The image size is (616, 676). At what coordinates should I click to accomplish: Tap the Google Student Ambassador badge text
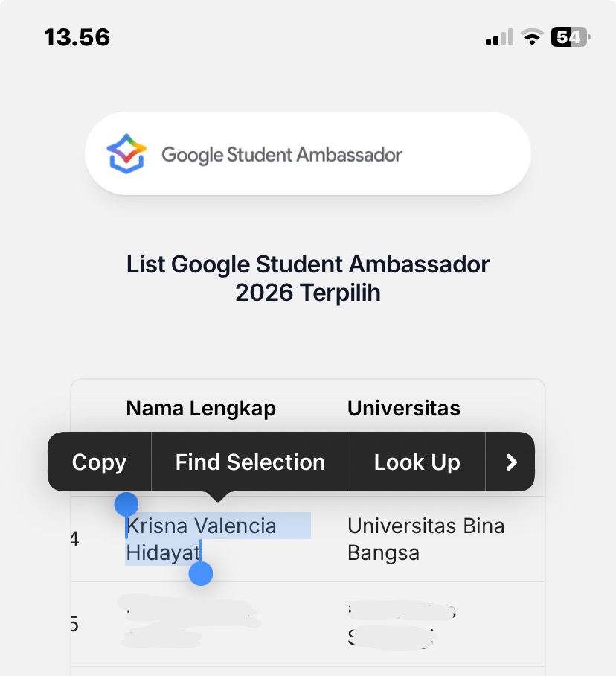click(x=282, y=155)
